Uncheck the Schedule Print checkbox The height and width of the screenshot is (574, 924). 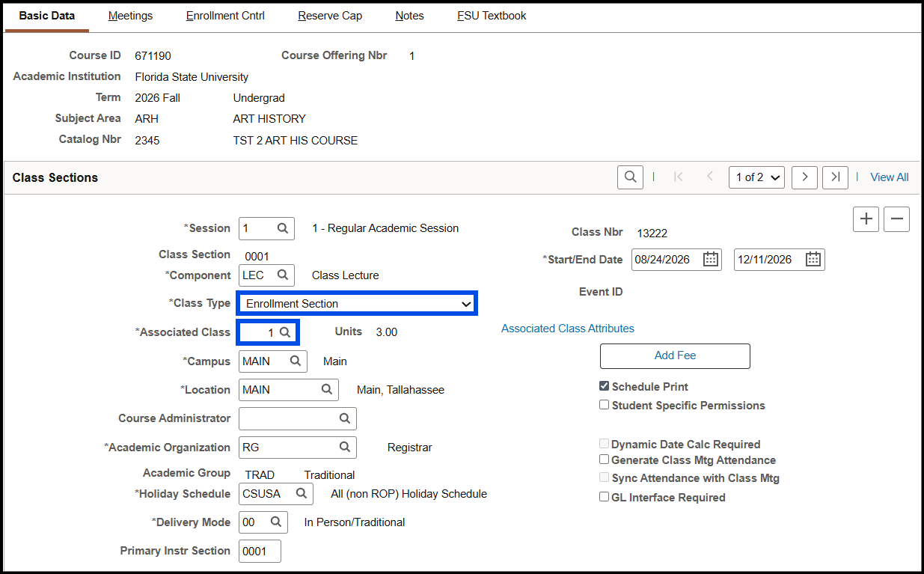[605, 387]
